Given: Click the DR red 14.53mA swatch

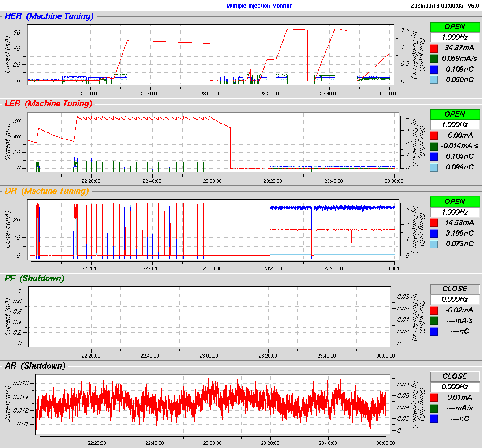Looking at the screenshot, I should [x=434, y=222].
